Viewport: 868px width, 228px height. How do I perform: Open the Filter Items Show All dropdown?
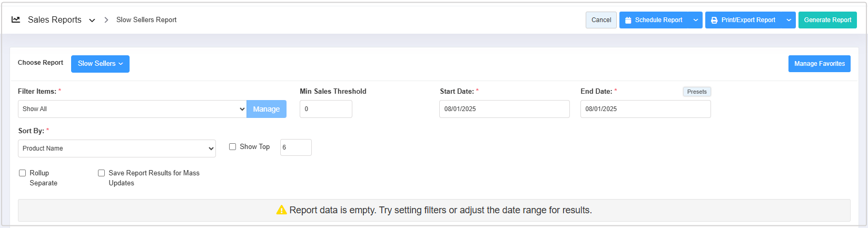[x=132, y=109]
